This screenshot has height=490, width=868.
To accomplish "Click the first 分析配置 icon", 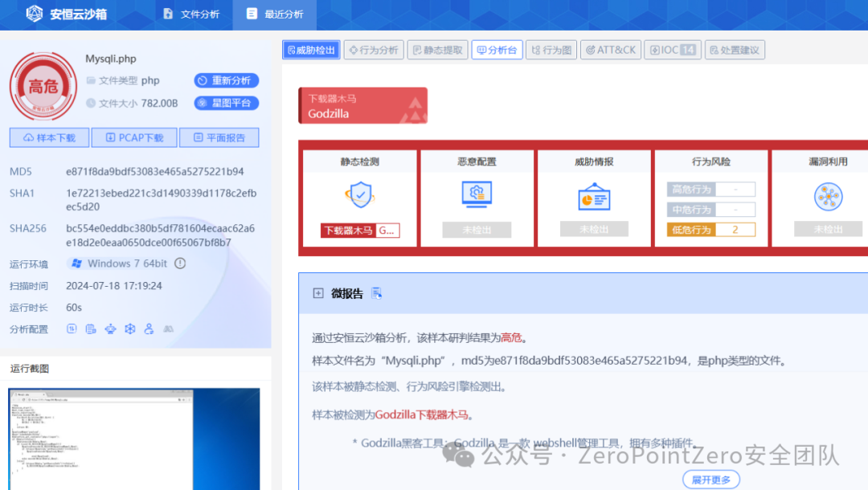I will click(x=72, y=329).
